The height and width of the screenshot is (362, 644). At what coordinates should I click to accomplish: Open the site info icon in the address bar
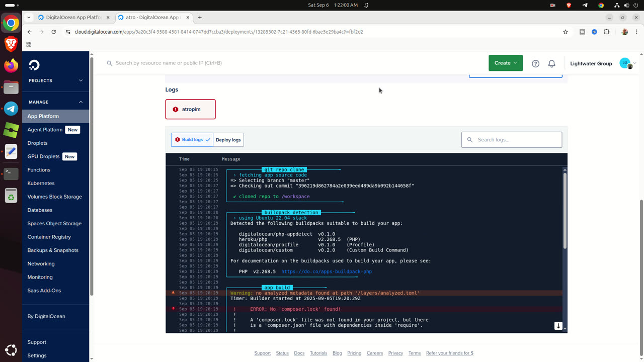pos(68,32)
